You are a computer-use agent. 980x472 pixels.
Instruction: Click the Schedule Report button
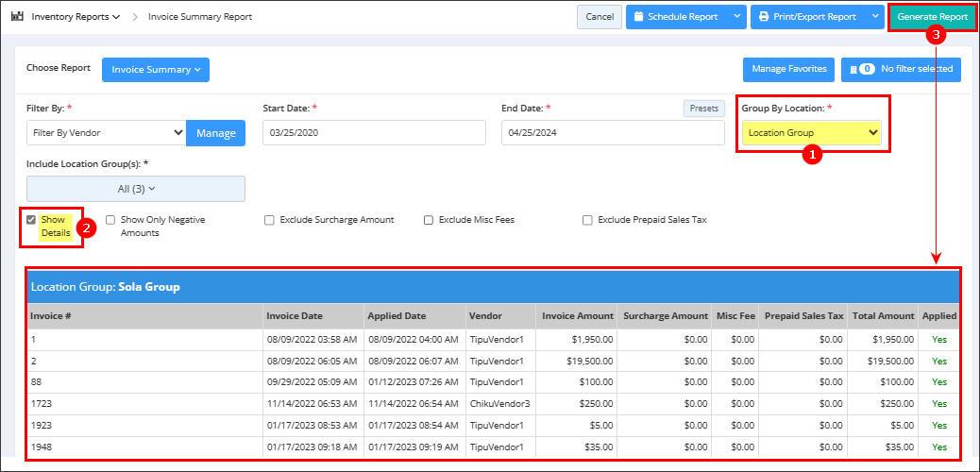click(676, 17)
